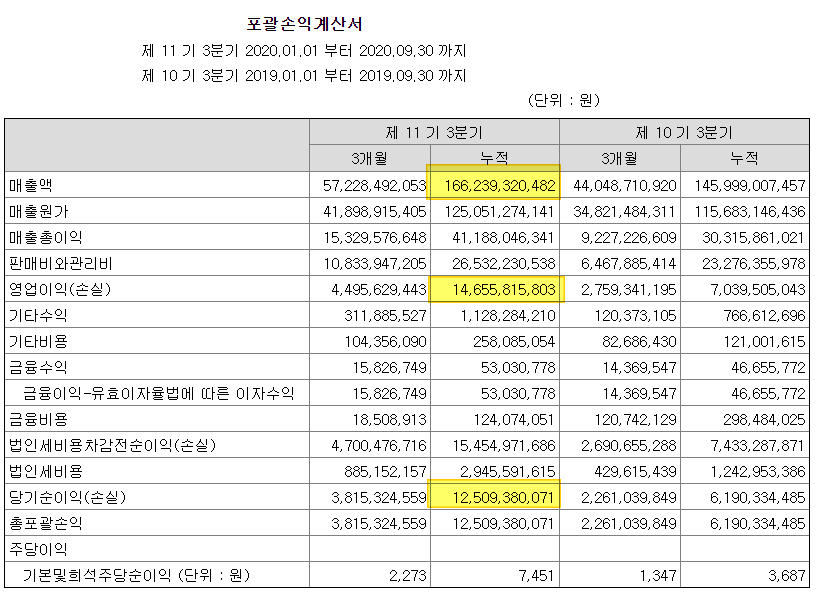Click the 영업이익(손실) row label
Viewport: 825px width, 596px height.
point(60,289)
